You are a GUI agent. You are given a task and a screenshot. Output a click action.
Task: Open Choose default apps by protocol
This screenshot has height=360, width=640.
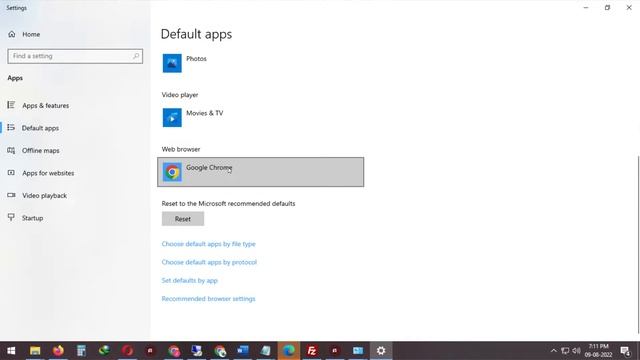(209, 262)
